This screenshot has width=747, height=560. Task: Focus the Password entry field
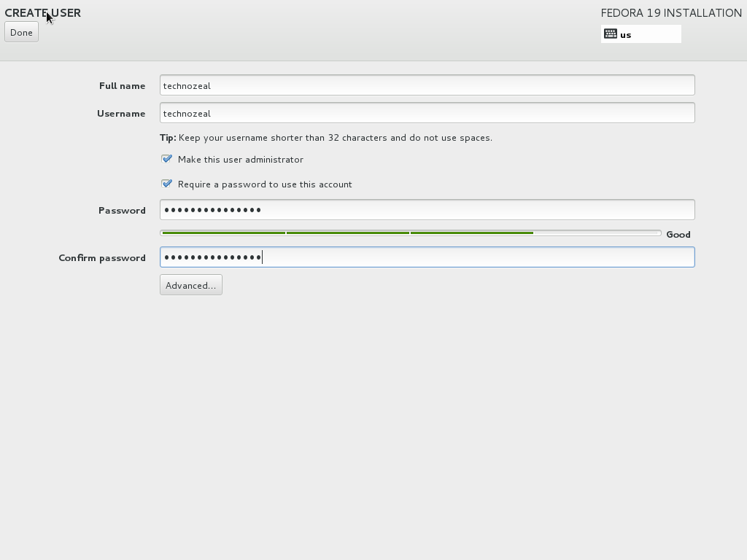[x=427, y=209]
